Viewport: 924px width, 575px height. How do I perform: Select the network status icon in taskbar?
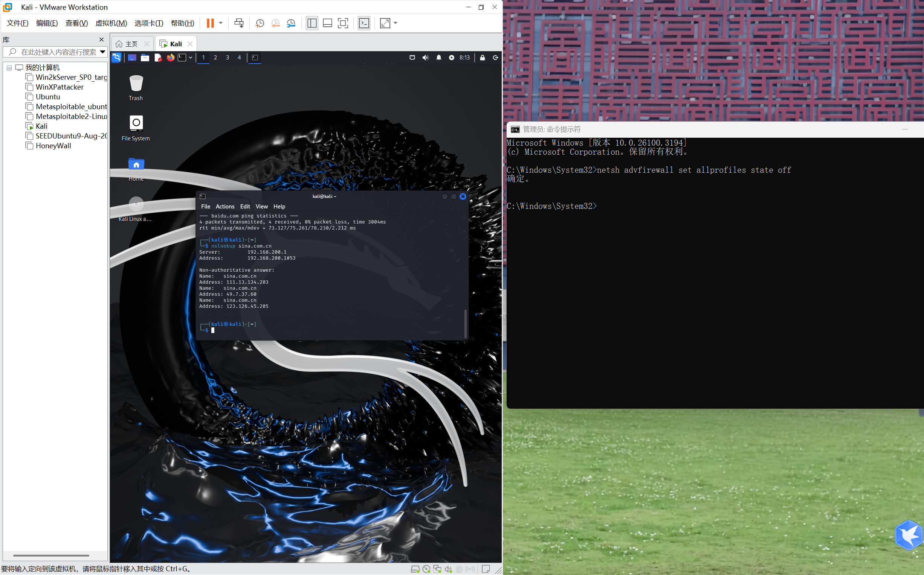coord(412,58)
